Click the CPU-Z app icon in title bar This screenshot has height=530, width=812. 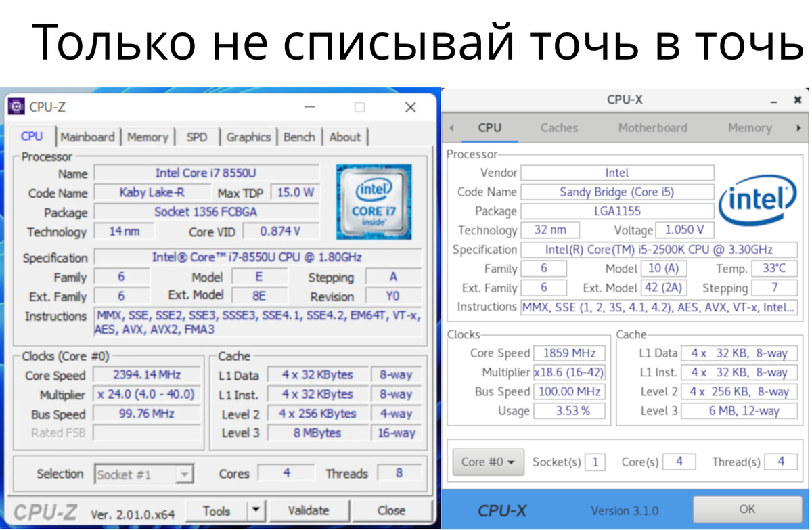click(16, 107)
